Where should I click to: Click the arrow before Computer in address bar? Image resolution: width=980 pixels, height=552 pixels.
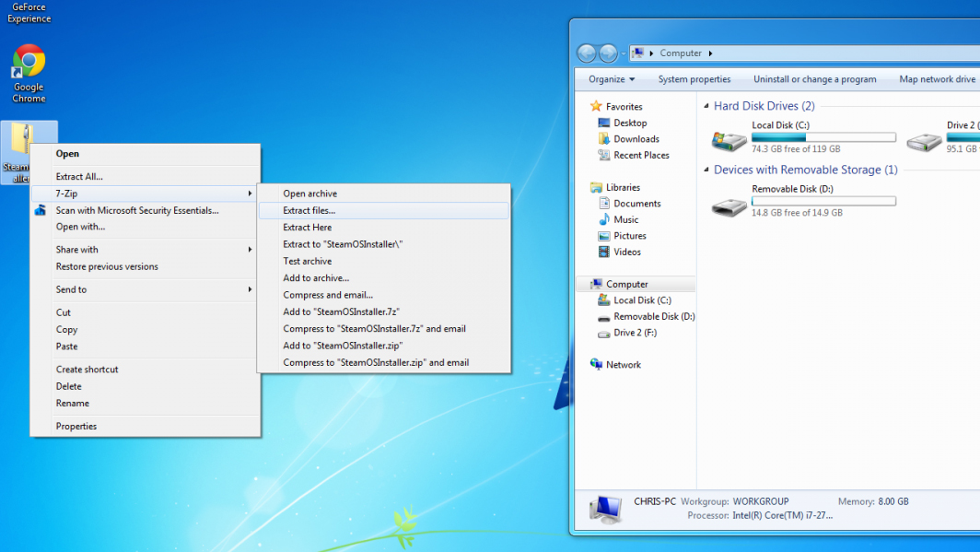coord(651,53)
